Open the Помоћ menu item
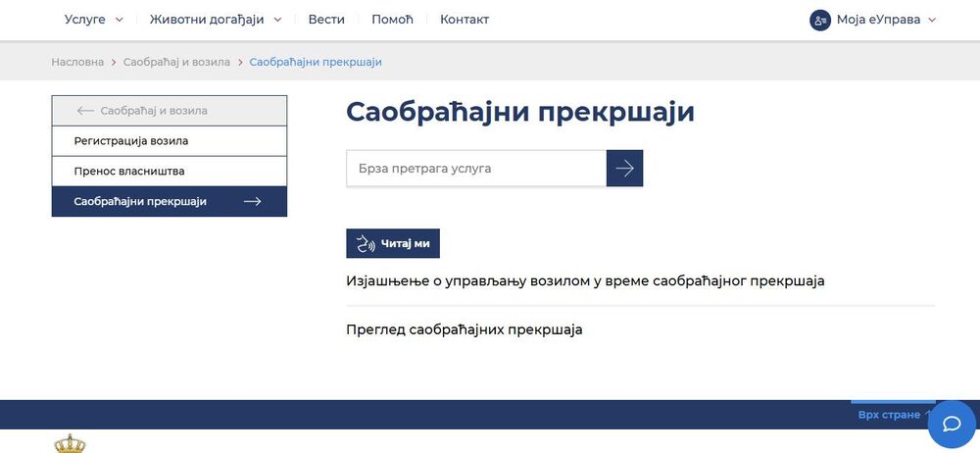Viewport: 980px width, 453px height. 392,20
